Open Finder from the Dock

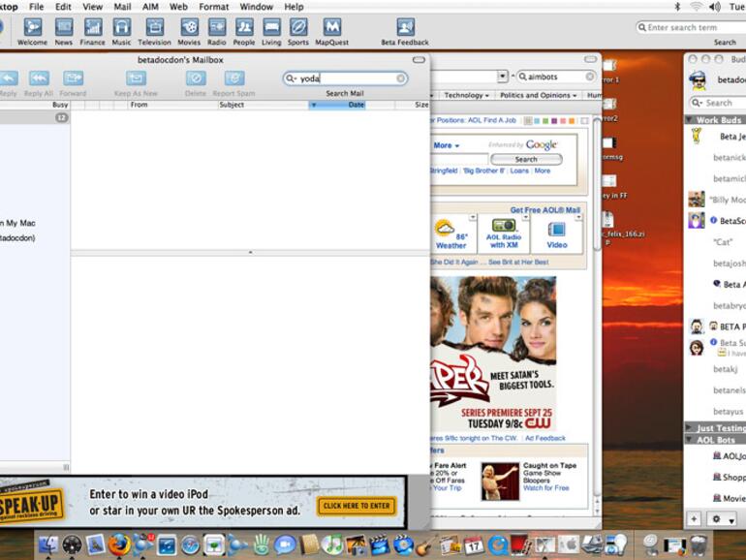[48, 544]
